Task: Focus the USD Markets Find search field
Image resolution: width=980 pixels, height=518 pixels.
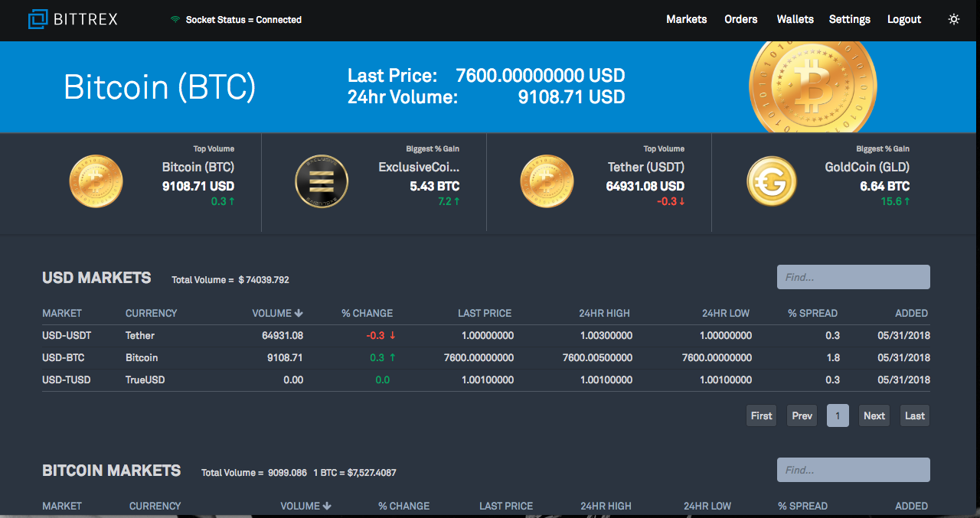Action: 854,277
